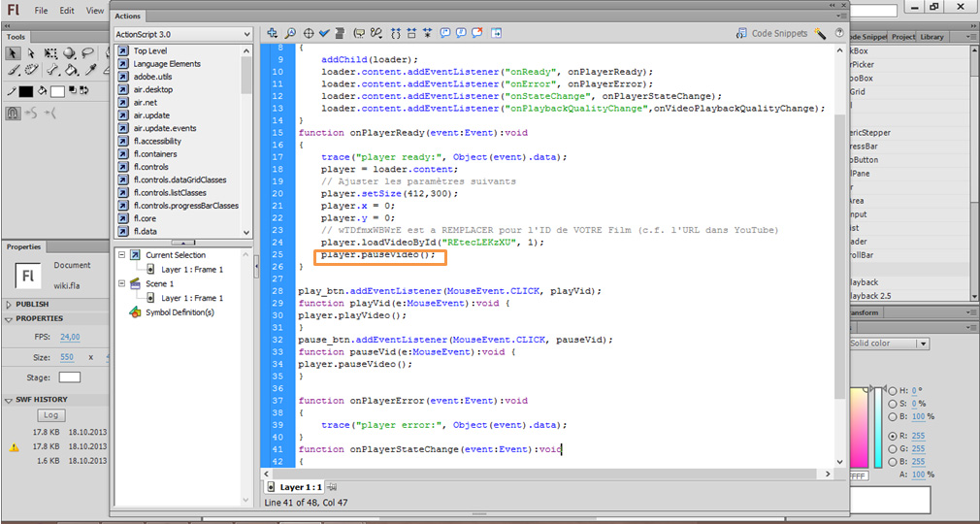This screenshot has width=980, height=524.
Task: Select the H hue radio button
Action: pos(894,391)
